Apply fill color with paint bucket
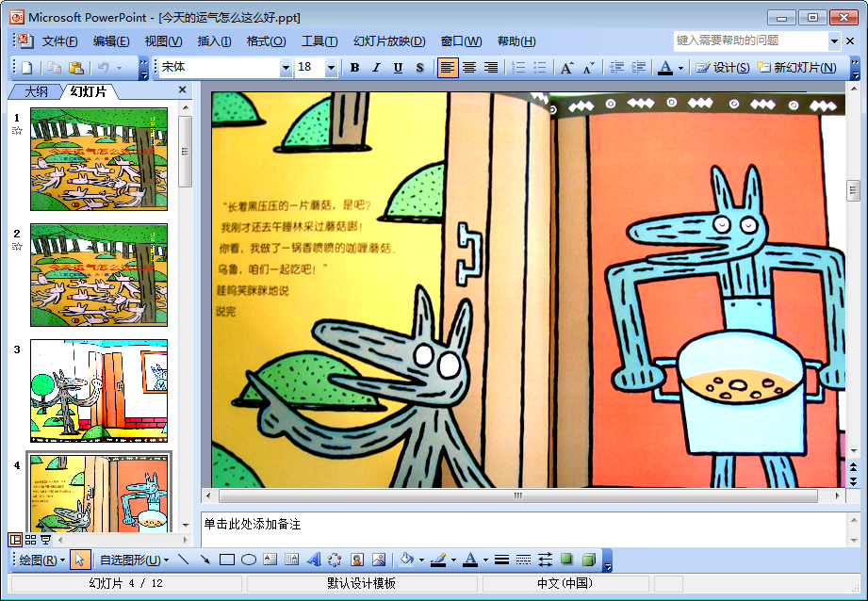 point(407,560)
